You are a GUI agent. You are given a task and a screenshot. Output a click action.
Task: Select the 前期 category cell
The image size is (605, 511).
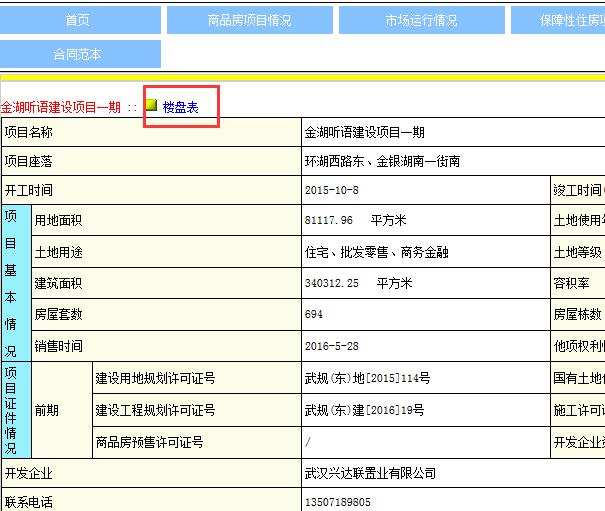pos(62,410)
